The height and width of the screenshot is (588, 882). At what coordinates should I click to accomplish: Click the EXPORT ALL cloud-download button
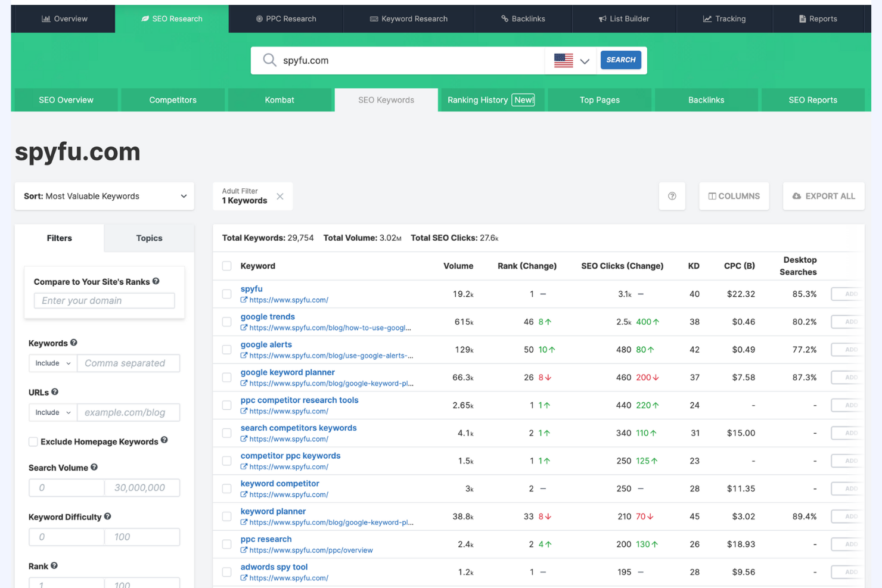(824, 196)
